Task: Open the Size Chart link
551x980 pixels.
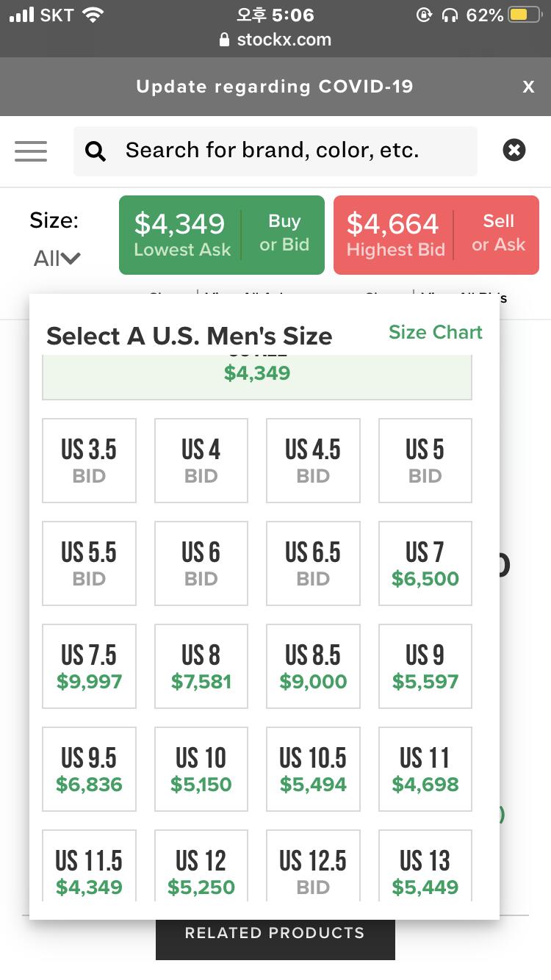Action: [435, 332]
